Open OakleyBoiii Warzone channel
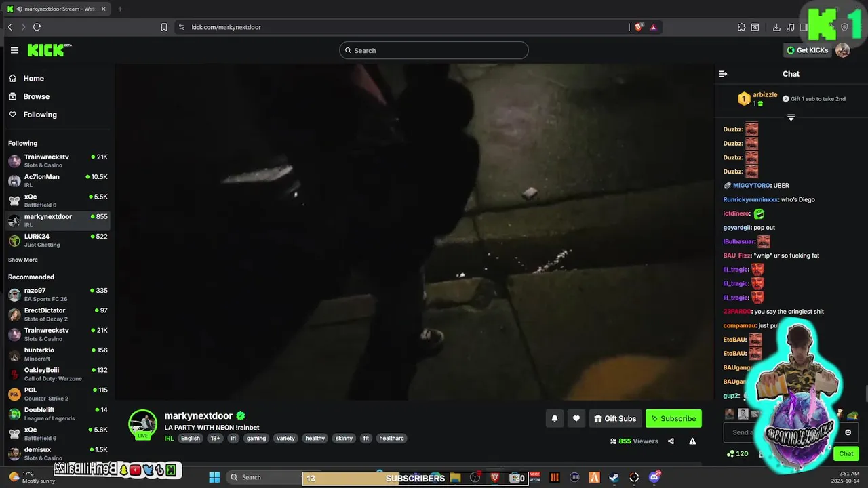This screenshot has height=488, width=868. (58, 373)
